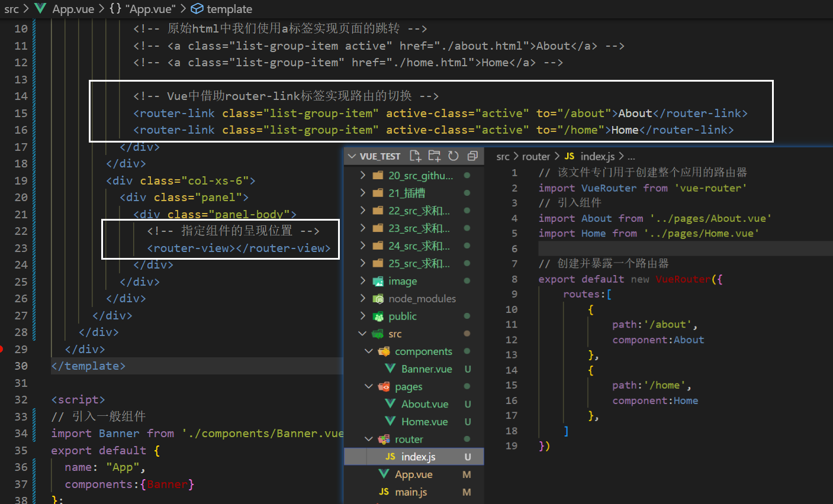Collapse the src folder in explorer
833x504 pixels.
tap(363, 334)
